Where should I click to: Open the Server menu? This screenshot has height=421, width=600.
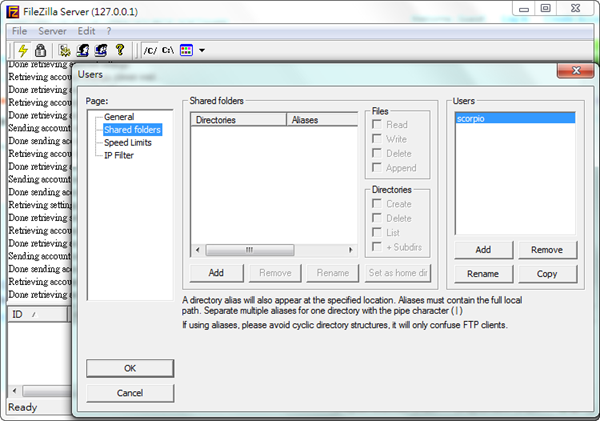click(x=55, y=31)
